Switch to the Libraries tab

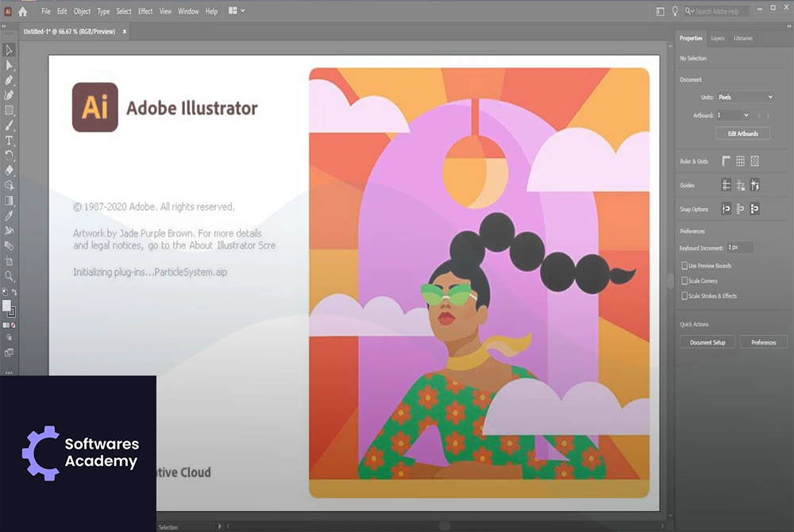(743, 38)
